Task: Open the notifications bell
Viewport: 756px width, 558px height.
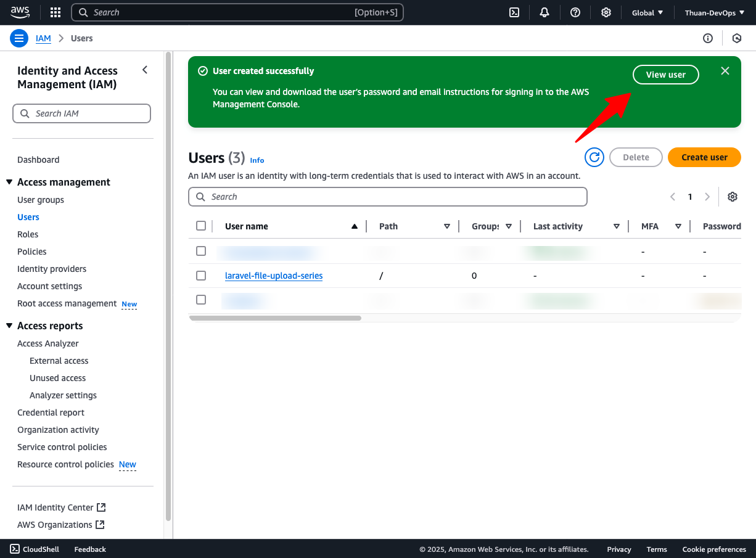Action: (x=544, y=12)
